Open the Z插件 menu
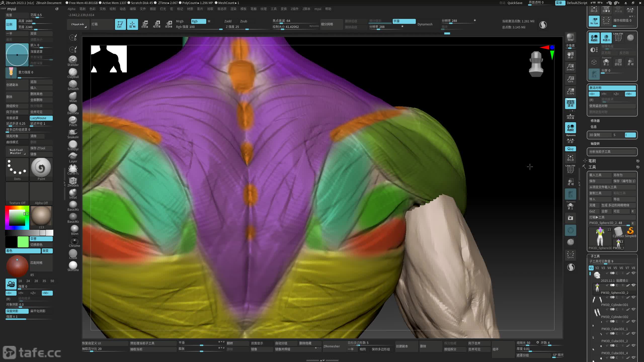This screenshot has width=644, height=362. pos(294,9)
